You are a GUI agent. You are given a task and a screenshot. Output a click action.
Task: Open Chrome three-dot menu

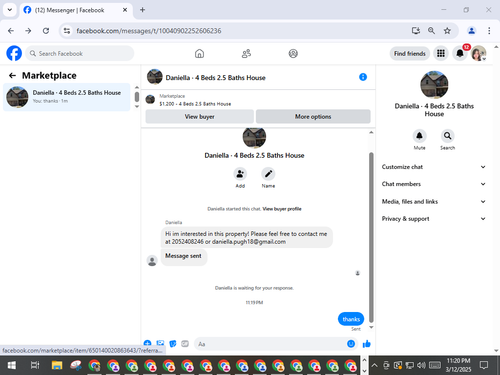(489, 31)
